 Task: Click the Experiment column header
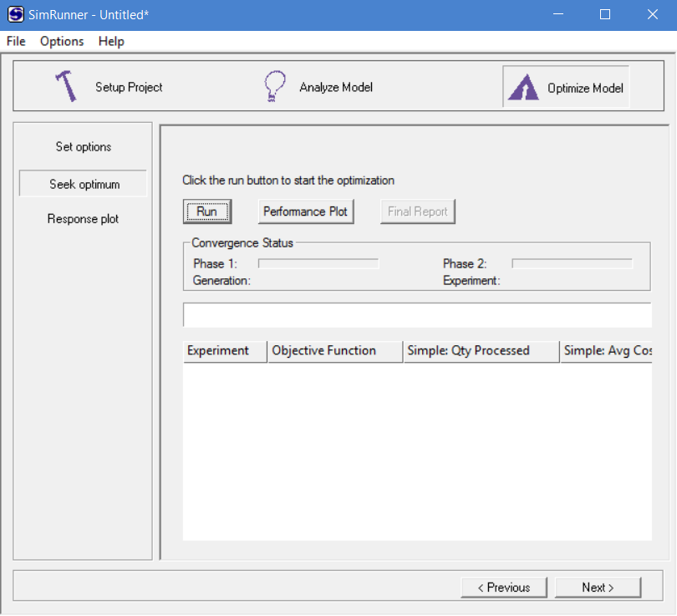point(225,351)
